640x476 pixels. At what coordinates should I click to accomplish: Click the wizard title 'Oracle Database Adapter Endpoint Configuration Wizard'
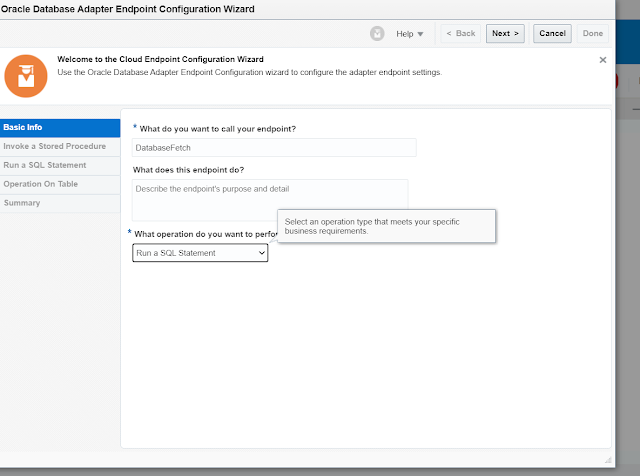[127, 9]
